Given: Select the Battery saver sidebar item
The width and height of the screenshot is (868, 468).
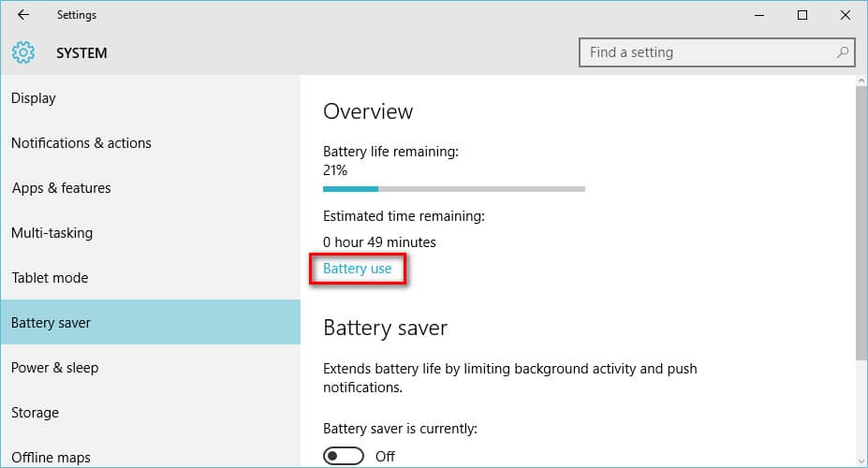Looking at the screenshot, I should click(51, 323).
